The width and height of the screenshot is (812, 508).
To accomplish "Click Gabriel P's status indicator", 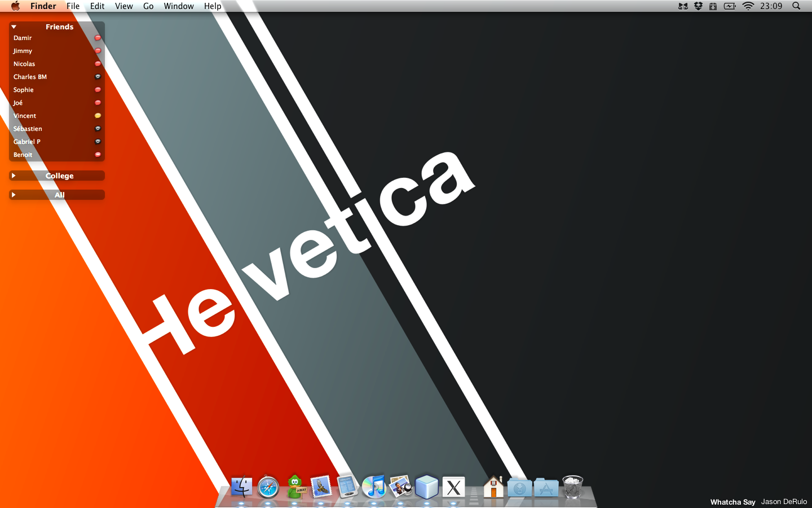I will (x=98, y=142).
